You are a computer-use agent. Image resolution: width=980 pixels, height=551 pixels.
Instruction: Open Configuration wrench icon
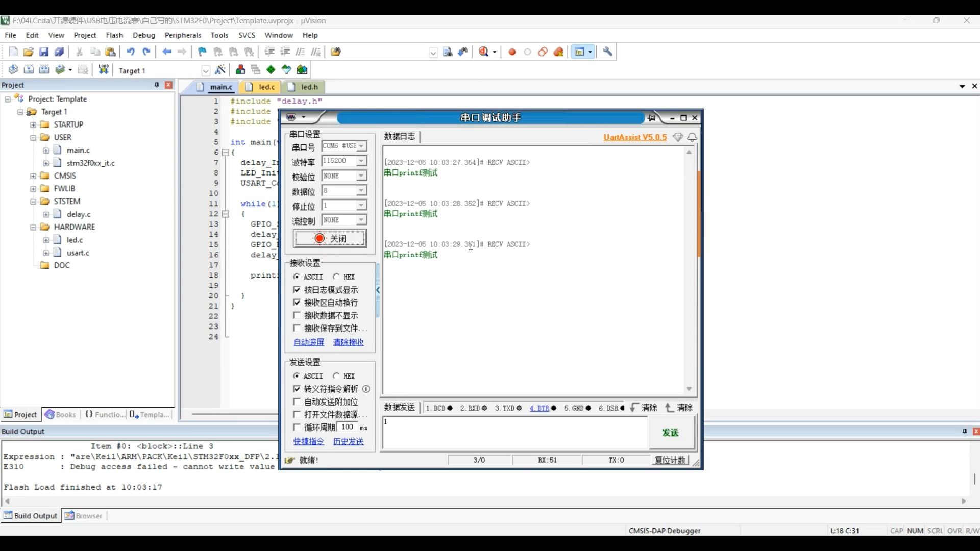(607, 52)
